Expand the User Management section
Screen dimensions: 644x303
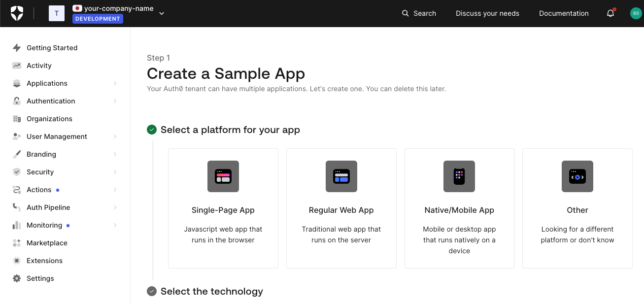point(115,136)
